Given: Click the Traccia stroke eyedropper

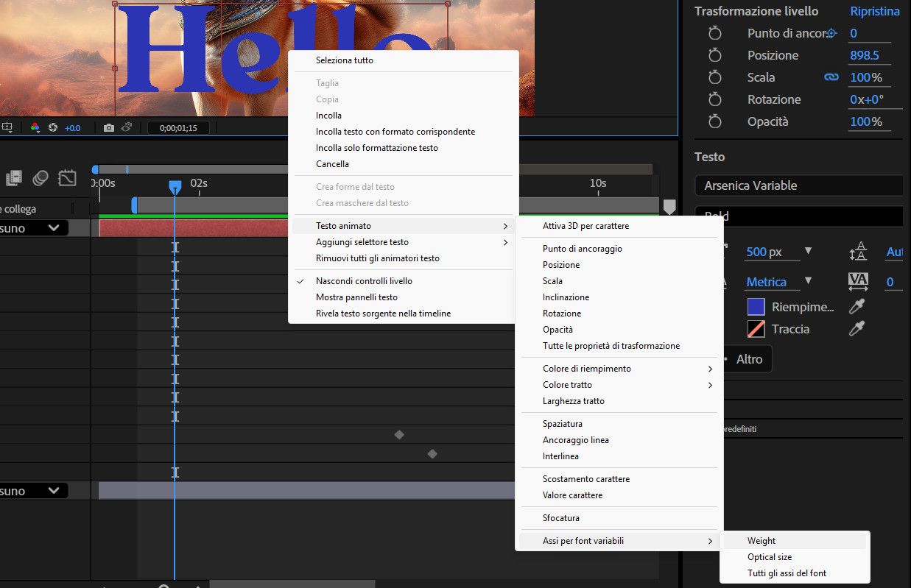Looking at the screenshot, I should tap(857, 329).
